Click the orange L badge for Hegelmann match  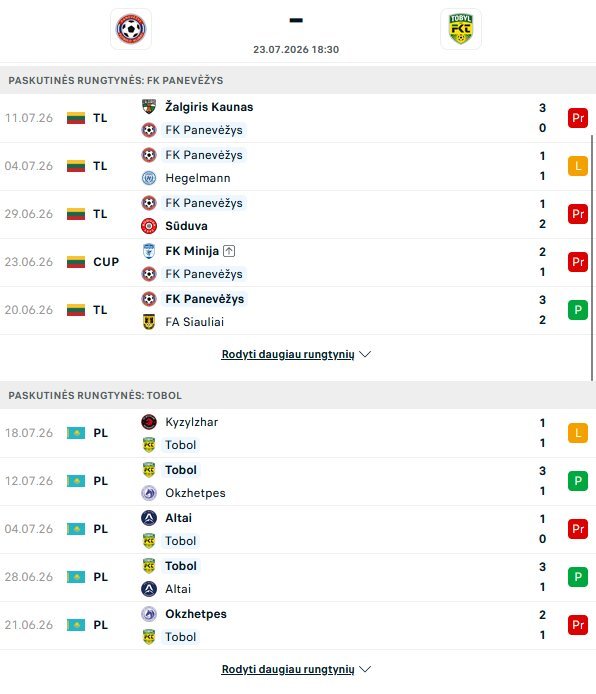(x=578, y=166)
